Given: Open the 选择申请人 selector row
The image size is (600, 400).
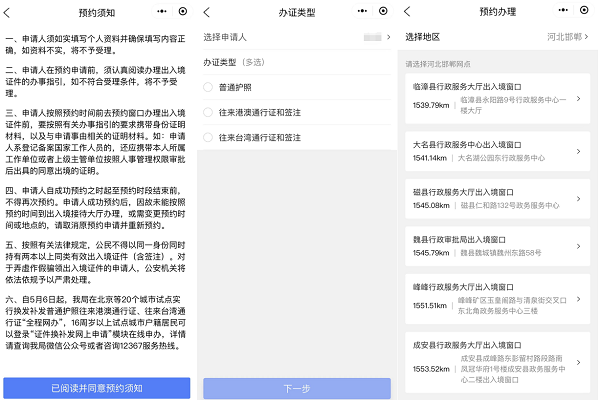Looking at the screenshot, I should 297,37.
